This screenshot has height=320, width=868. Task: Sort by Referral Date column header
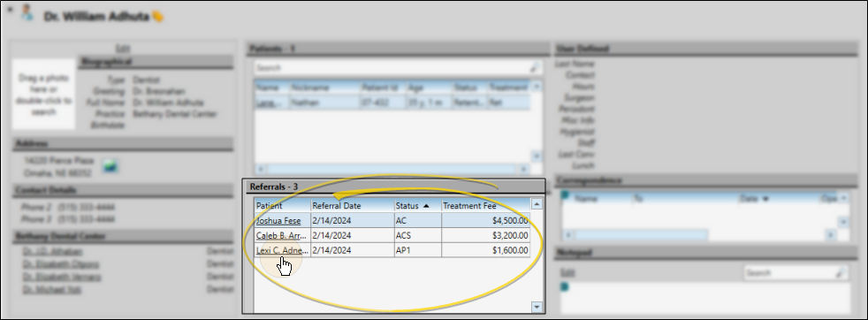(353, 205)
